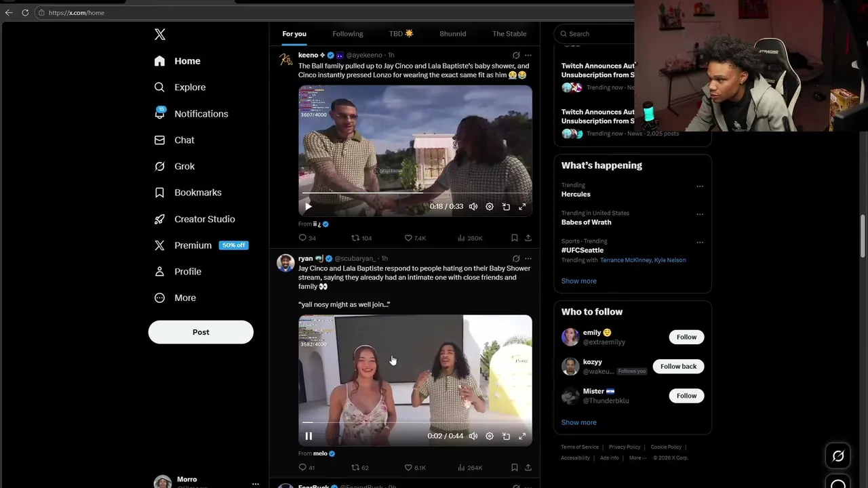Like ryan's post with 6.1K likes
Viewport: 868px width, 488px height.
[x=415, y=468]
